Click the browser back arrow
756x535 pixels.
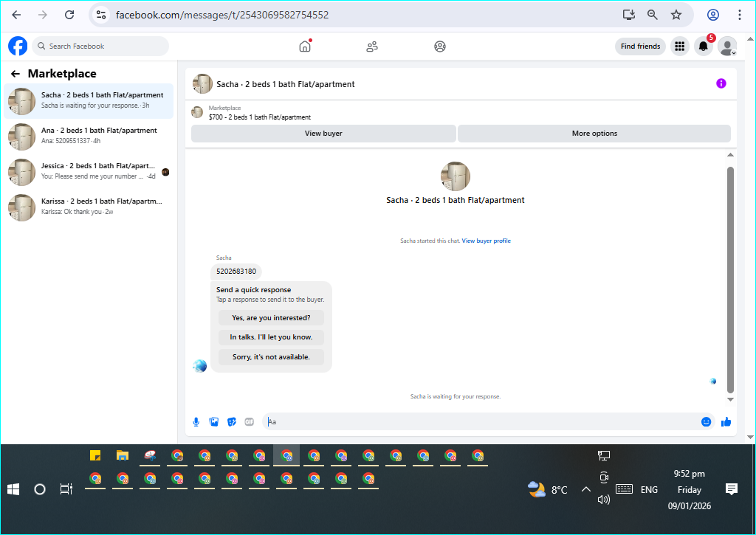(x=16, y=15)
